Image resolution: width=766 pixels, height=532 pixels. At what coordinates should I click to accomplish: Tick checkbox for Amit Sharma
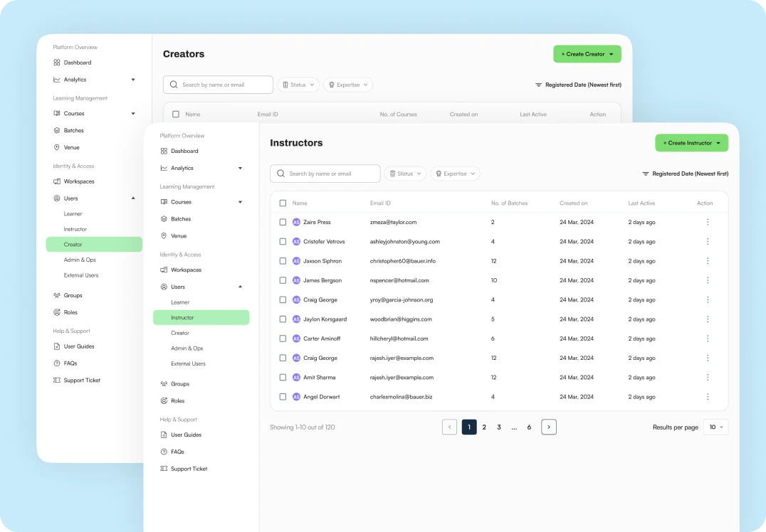[x=283, y=377]
